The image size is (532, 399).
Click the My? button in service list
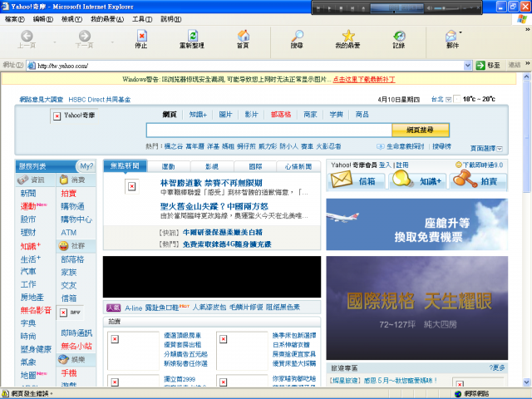pyautogui.click(x=86, y=166)
